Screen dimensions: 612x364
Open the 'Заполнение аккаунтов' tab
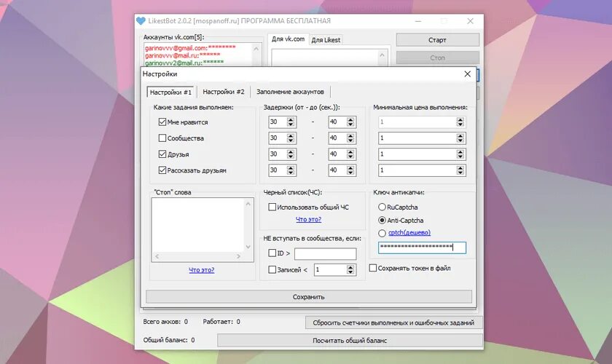290,92
